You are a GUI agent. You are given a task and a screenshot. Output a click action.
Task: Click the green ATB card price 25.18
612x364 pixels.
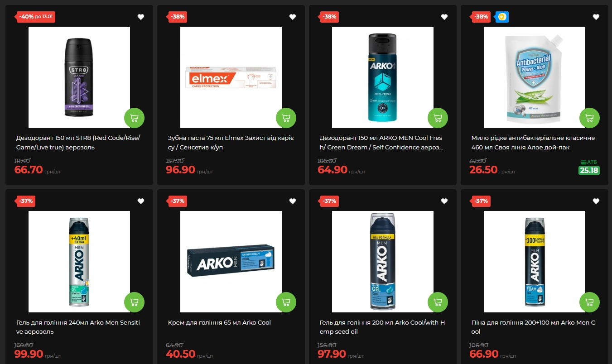589,171
